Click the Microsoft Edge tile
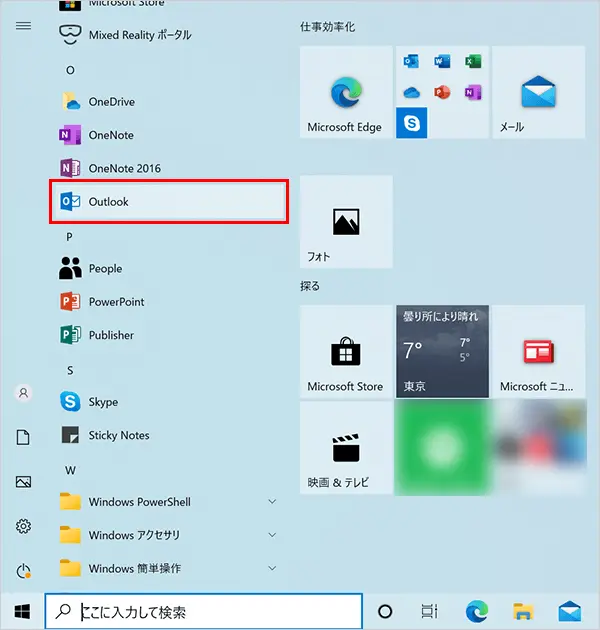 pos(346,92)
